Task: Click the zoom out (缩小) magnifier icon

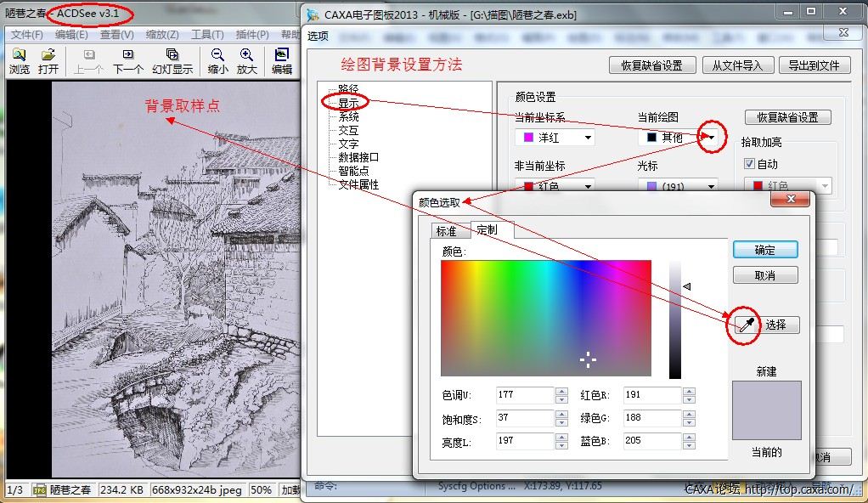Action: [217, 55]
